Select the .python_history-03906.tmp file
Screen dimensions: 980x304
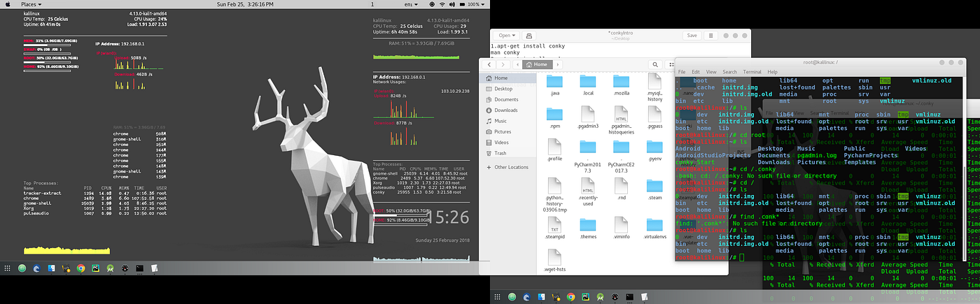(x=554, y=194)
